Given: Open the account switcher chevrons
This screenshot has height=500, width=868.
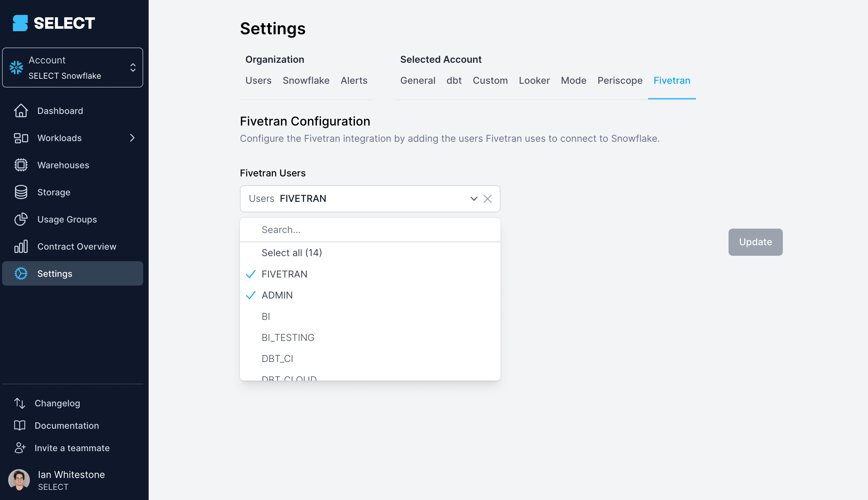Looking at the screenshot, I should [133, 67].
